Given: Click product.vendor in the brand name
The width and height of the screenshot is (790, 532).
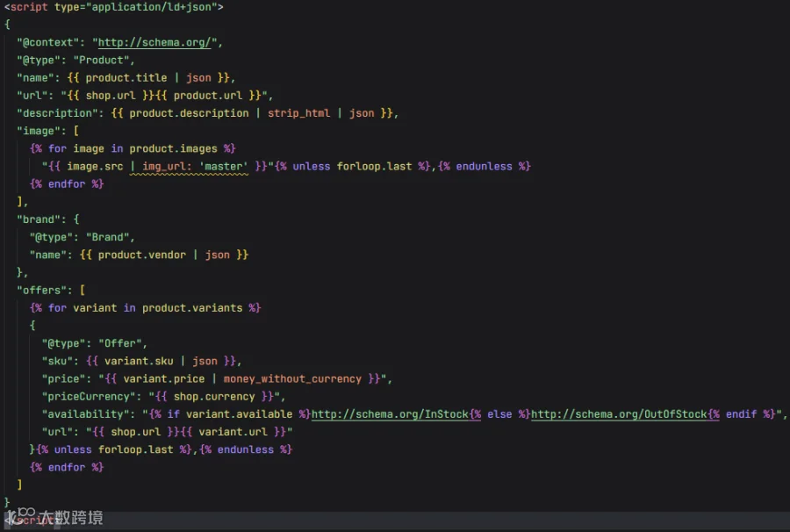Looking at the screenshot, I should point(141,255).
